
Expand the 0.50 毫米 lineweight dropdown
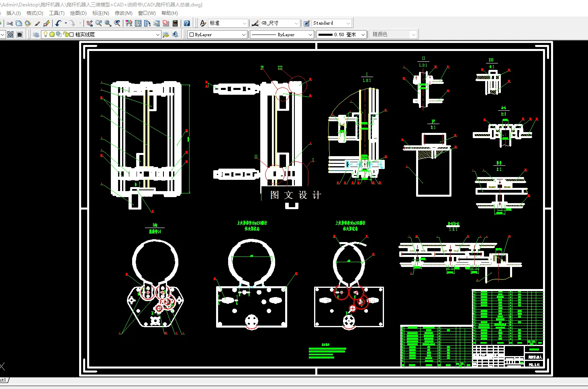tap(341, 35)
